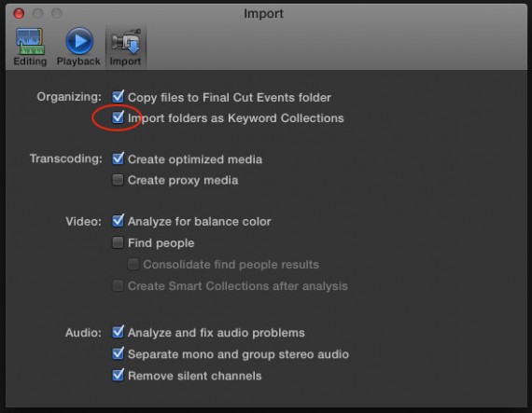Image resolution: width=532 pixels, height=413 pixels.
Task: Click the Create proxy media label text
Action: coord(183,180)
